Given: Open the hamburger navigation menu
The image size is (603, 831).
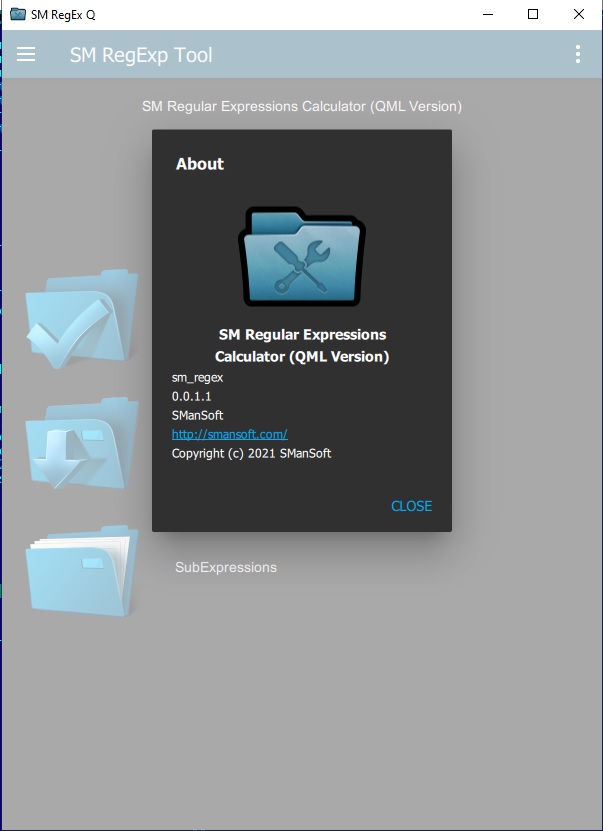Looking at the screenshot, I should (26, 54).
